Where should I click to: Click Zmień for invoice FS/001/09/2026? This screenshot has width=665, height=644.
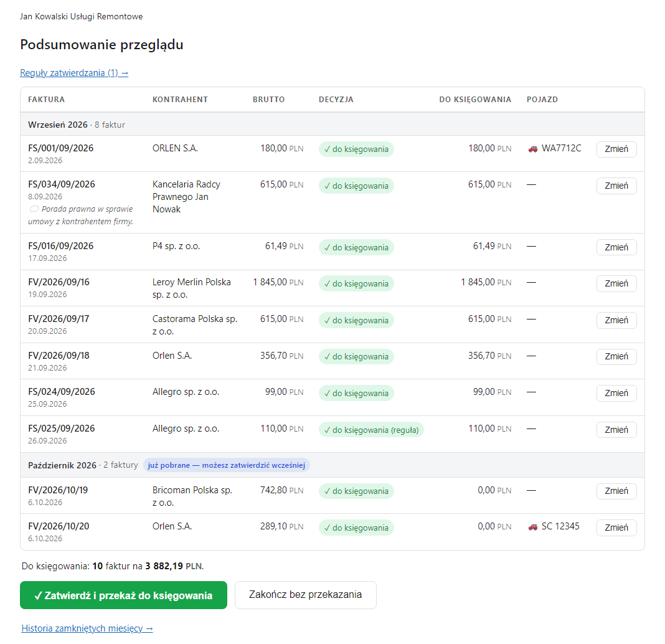[616, 149]
